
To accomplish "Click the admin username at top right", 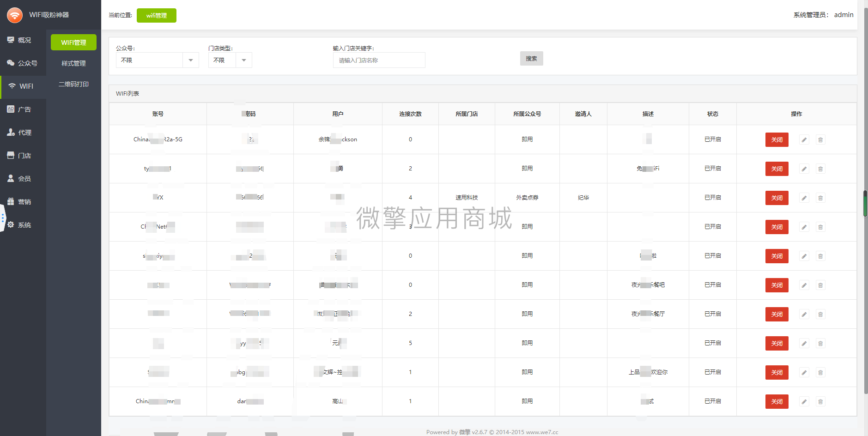I will [844, 15].
